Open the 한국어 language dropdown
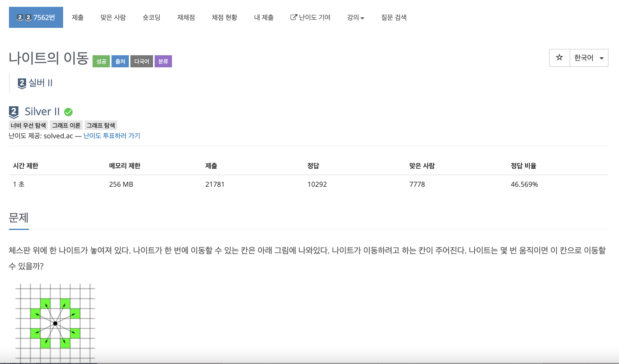Image resolution: width=619 pixels, height=364 pixels. click(589, 58)
